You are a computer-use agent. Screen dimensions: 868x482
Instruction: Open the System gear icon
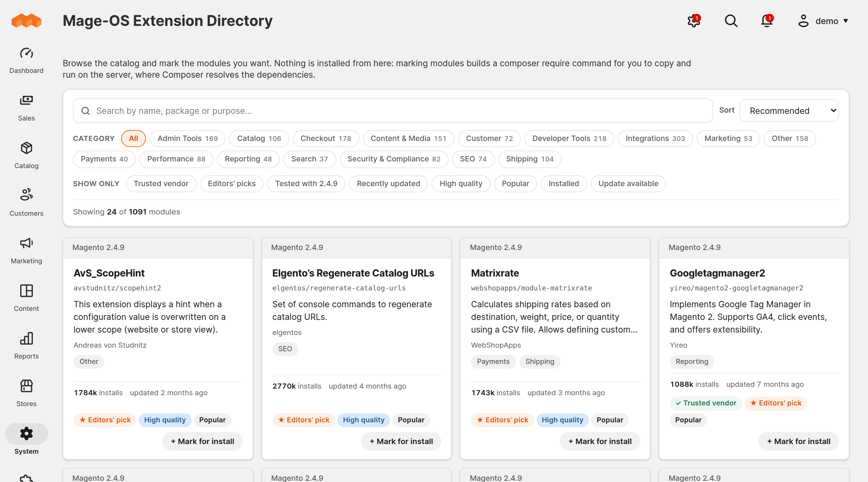[26, 433]
